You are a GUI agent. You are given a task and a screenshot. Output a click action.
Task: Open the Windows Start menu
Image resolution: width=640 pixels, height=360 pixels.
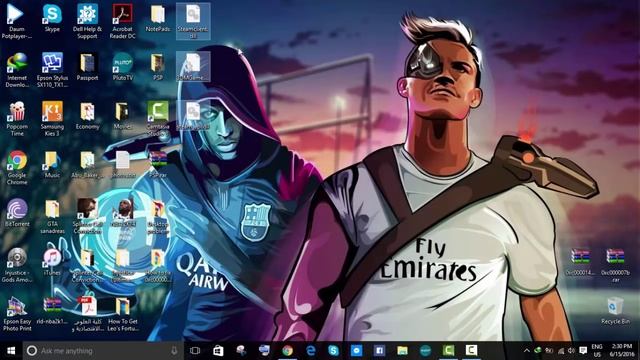tap(11, 351)
